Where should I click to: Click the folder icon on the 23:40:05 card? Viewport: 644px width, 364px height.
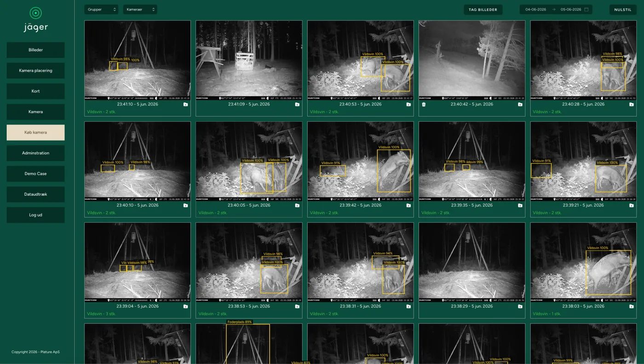(297, 205)
